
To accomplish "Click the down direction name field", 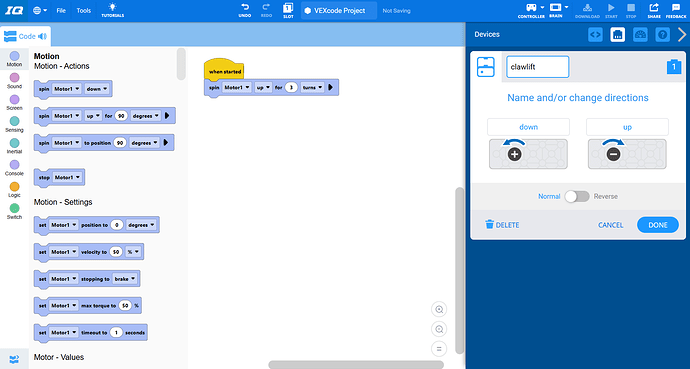I will pyautogui.click(x=528, y=127).
